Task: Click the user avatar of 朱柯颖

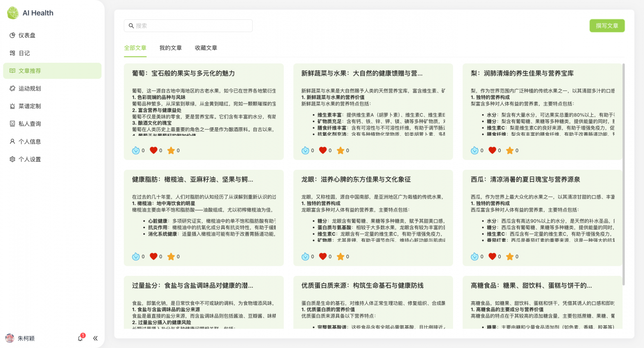Action: [9, 338]
